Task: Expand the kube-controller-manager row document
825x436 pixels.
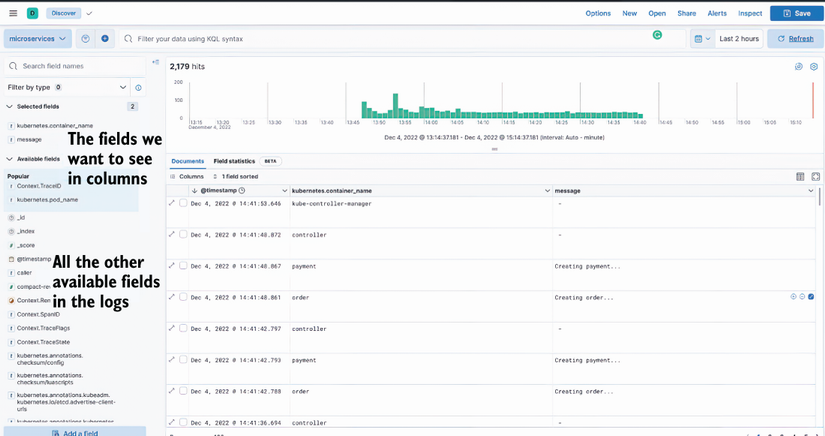Action: coord(172,203)
